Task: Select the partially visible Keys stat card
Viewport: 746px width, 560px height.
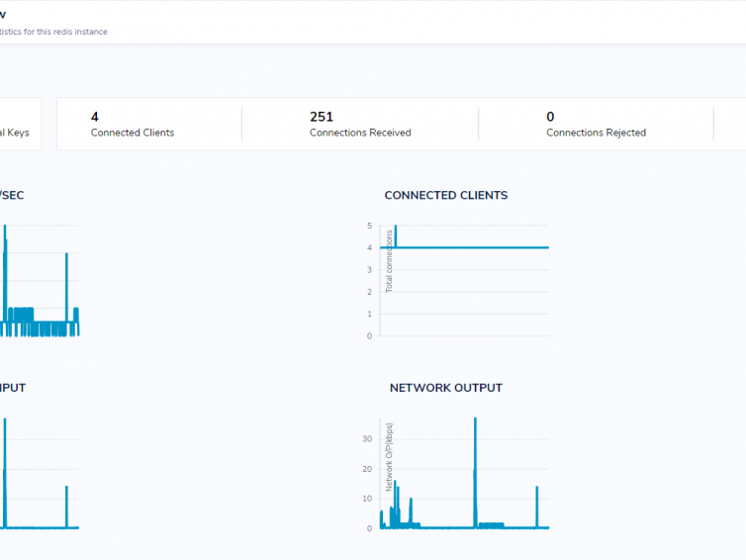Action: [20, 125]
